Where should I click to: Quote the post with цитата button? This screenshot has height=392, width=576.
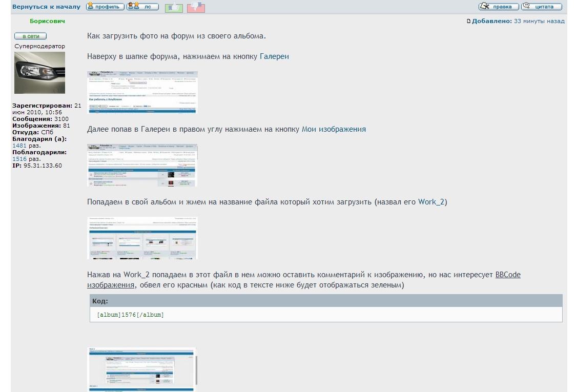coord(541,7)
